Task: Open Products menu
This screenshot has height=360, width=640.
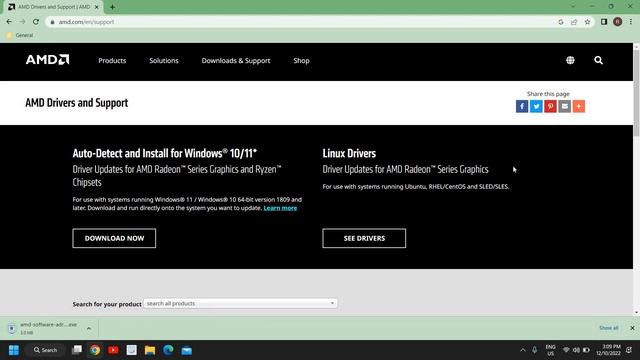Action: point(112,60)
